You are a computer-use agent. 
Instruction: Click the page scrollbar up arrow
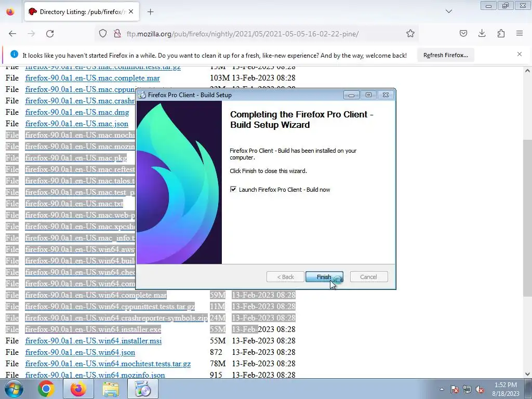pos(527,71)
